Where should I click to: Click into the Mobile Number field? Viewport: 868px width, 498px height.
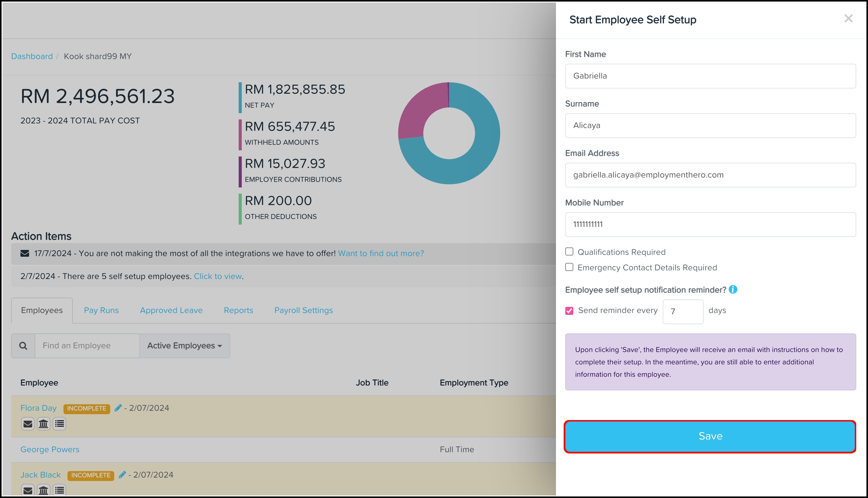(x=710, y=224)
